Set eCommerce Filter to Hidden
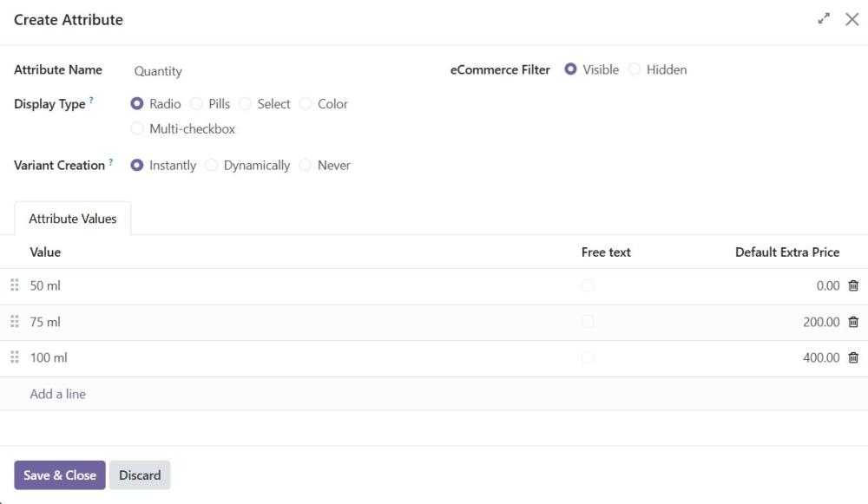The width and height of the screenshot is (868, 504). click(635, 69)
